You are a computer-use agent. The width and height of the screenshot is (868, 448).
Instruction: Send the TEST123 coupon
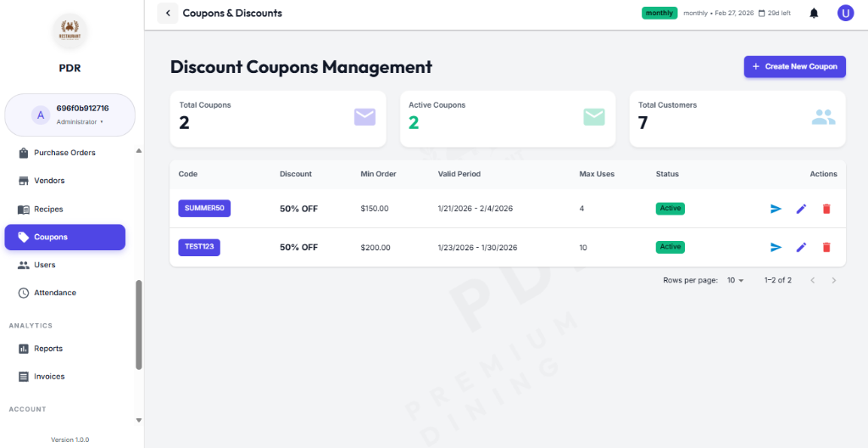coord(776,247)
